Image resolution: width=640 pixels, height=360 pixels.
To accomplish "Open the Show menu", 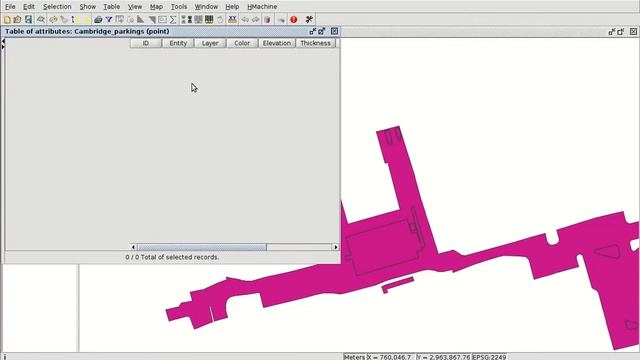I will point(87,7).
